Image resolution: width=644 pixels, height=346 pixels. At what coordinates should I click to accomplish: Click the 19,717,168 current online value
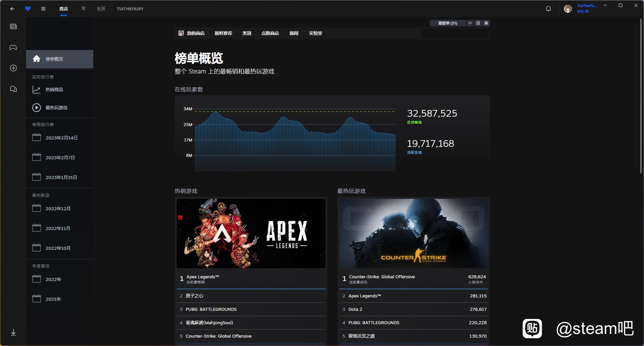(430, 143)
